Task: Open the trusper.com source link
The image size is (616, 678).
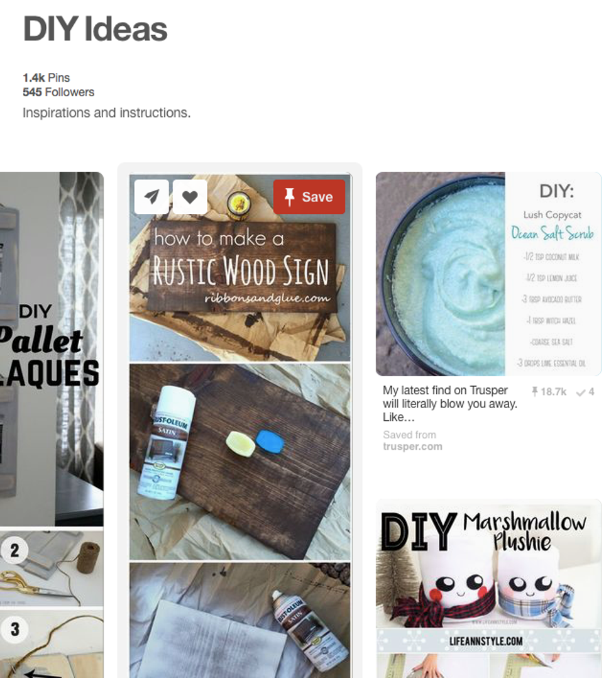Action: tap(412, 447)
